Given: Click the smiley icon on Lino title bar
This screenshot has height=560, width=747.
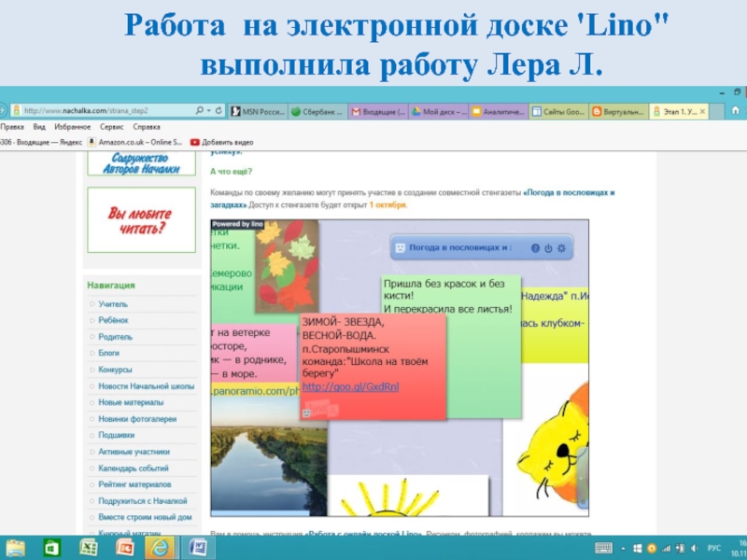Looking at the screenshot, I should coord(400,248).
